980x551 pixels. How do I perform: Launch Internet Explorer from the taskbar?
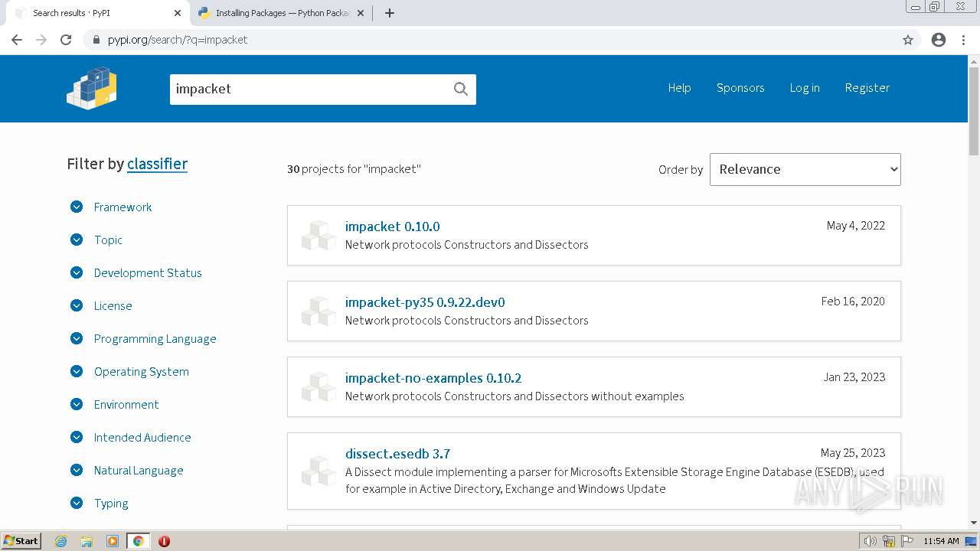pyautogui.click(x=61, y=541)
